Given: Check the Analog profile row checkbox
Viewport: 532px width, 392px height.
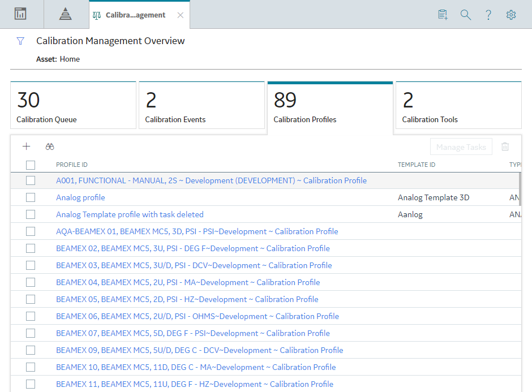Looking at the screenshot, I should [x=31, y=197].
